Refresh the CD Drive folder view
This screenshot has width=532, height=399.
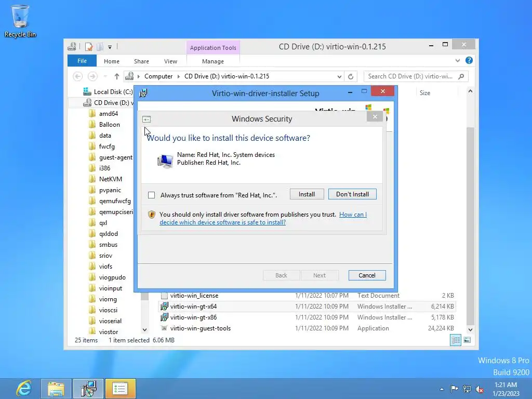point(351,77)
